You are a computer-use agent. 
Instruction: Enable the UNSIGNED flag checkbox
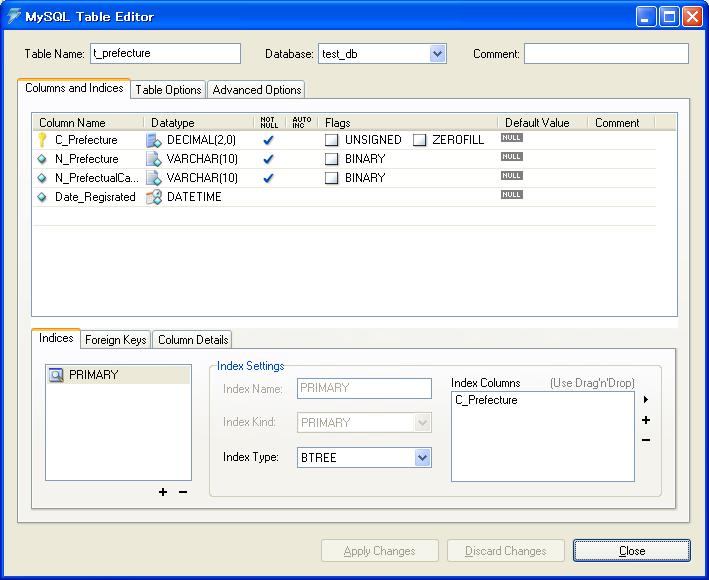pos(331,140)
